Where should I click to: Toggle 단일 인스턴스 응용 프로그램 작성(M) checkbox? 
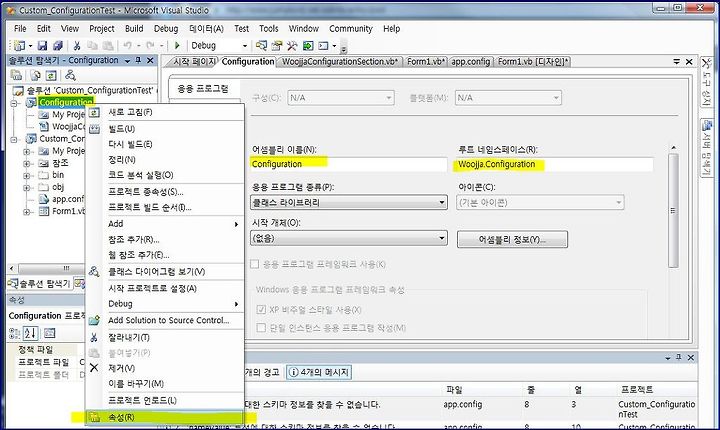pyautogui.click(x=261, y=328)
